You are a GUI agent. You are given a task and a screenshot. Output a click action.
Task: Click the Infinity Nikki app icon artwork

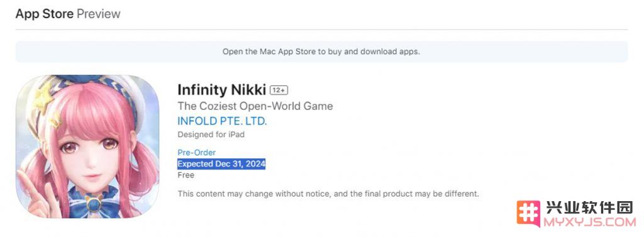pyautogui.click(x=87, y=146)
